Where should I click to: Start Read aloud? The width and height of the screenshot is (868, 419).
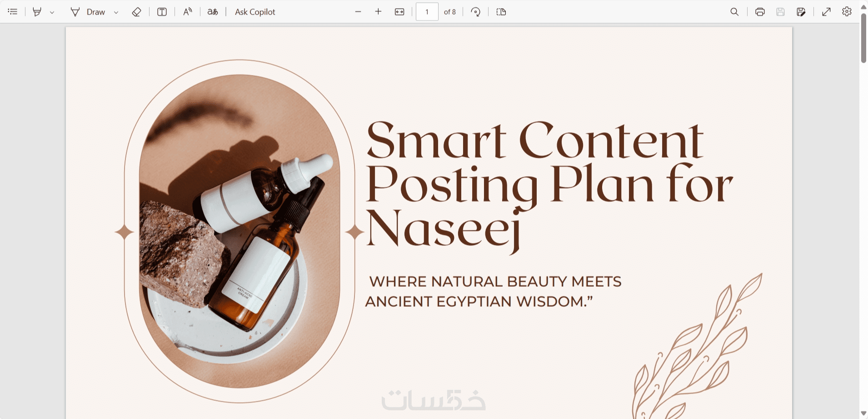click(188, 12)
